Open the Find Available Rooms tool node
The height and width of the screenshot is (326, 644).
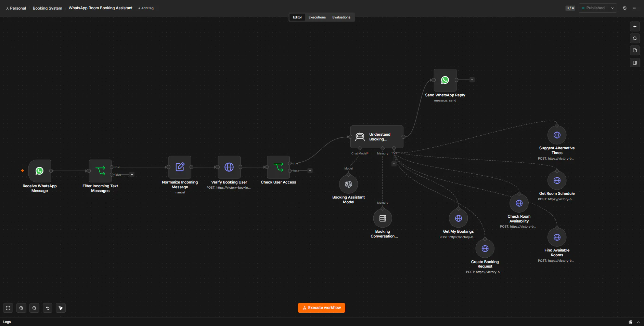[557, 237]
